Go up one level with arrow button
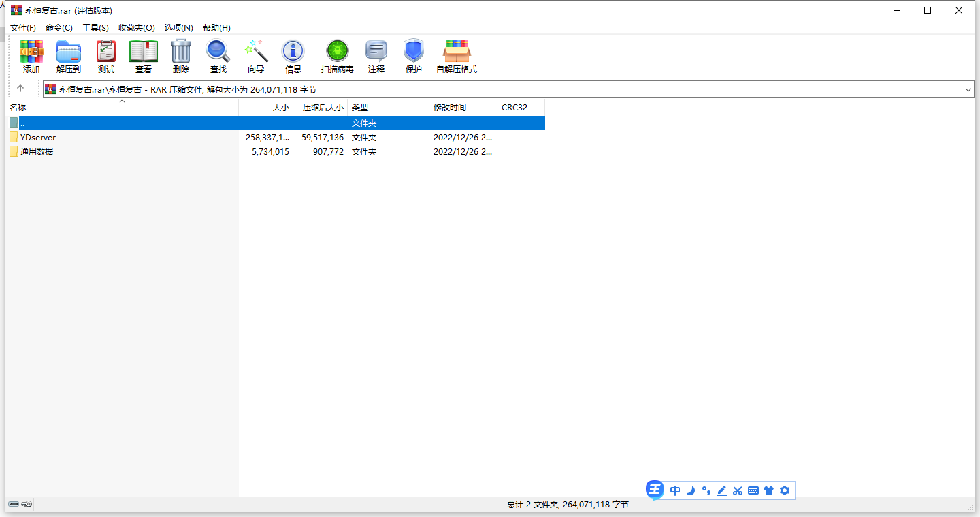 pyautogui.click(x=20, y=89)
